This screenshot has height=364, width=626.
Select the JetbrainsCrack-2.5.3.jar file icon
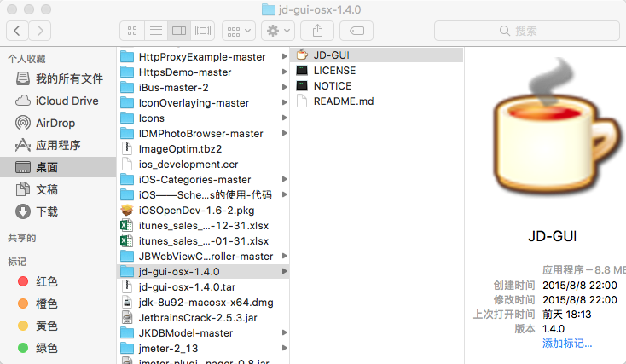pos(127,317)
